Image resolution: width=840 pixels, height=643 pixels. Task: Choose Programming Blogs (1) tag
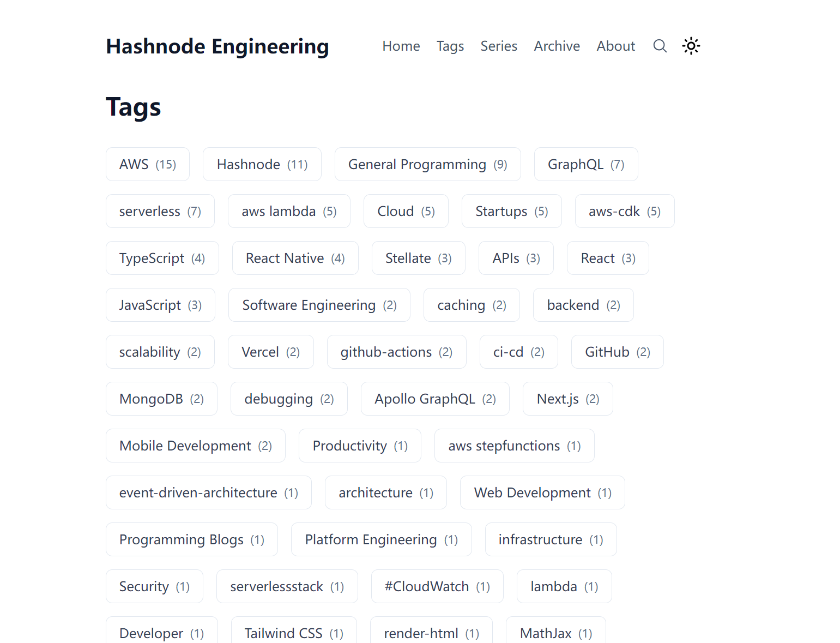192,539
